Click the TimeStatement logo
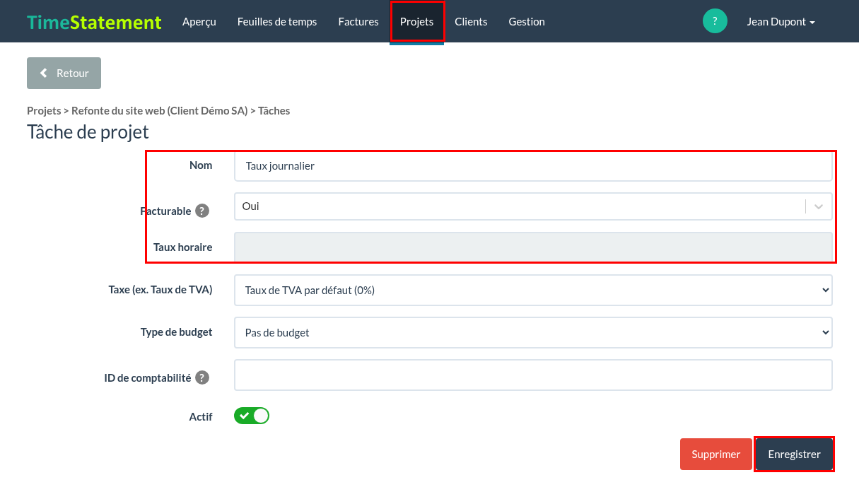859x504 pixels. click(x=94, y=22)
